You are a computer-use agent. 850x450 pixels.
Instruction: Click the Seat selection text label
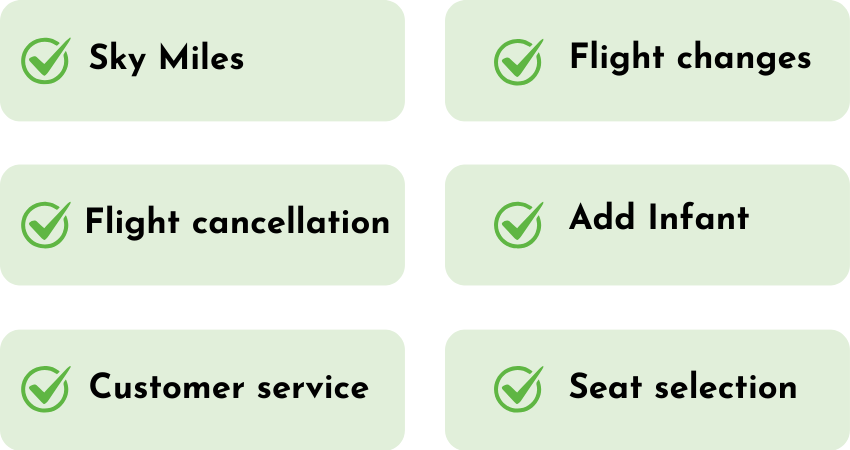click(x=683, y=386)
